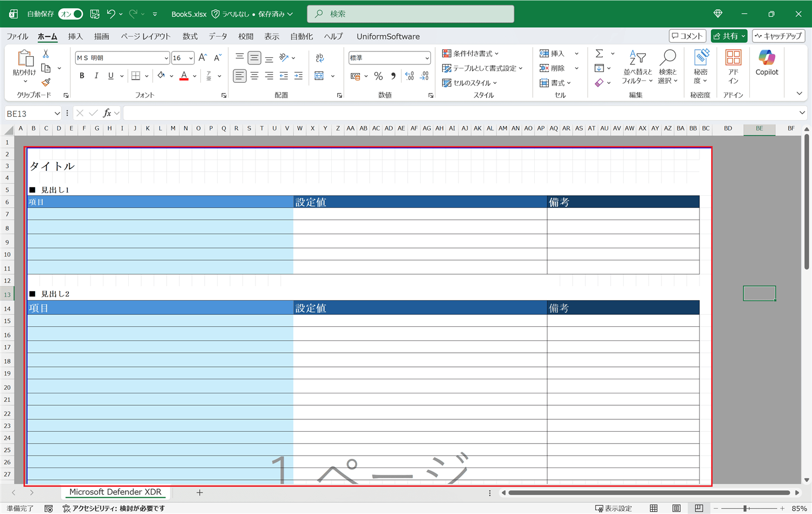Click the decrease decimal places icon
This screenshot has width=812, height=514.
[425, 76]
